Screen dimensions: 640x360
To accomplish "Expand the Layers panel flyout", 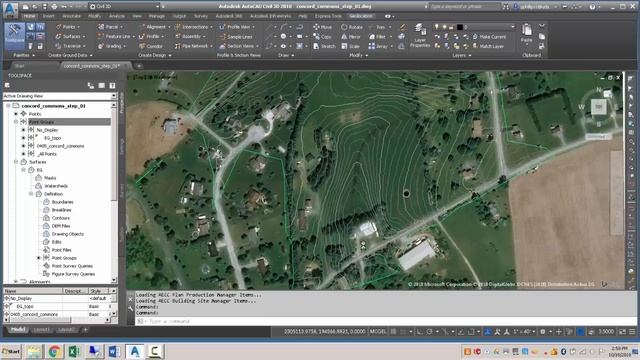I will pos(462,55).
